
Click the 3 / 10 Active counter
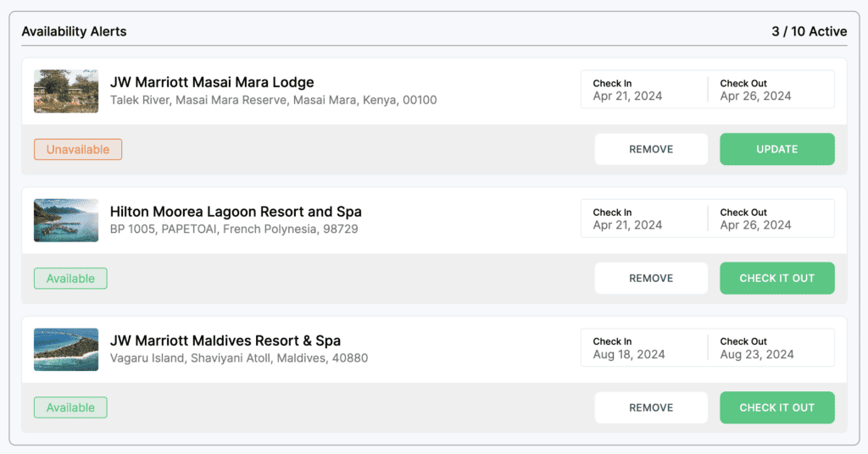809,31
